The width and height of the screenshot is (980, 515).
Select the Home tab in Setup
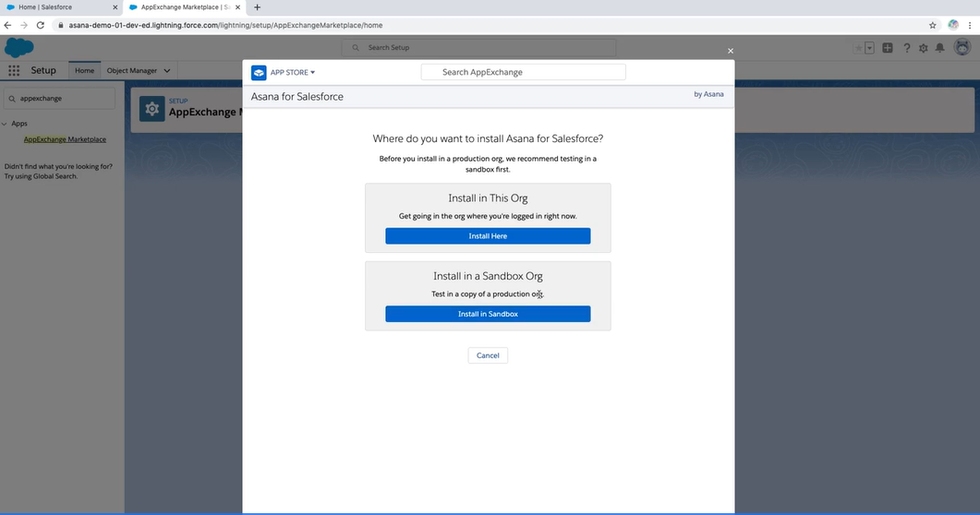(84, 70)
